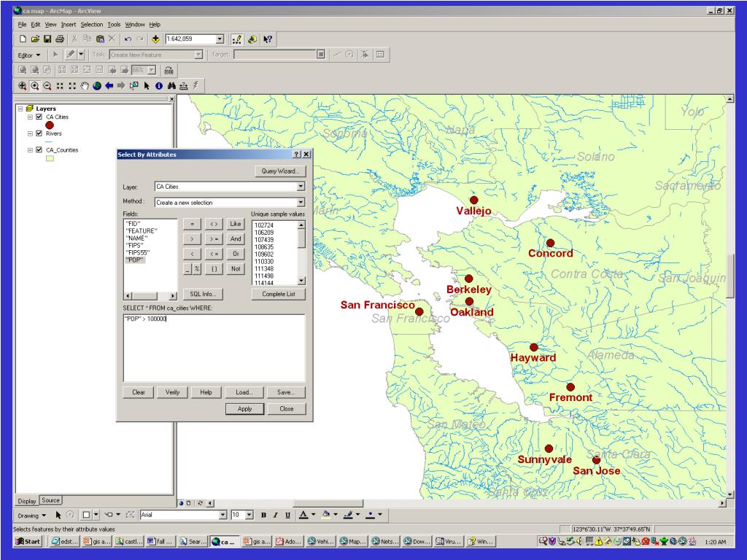Launch ArcCatalog from the toolbar
747x560 pixels.
click(x=252, y=39)
